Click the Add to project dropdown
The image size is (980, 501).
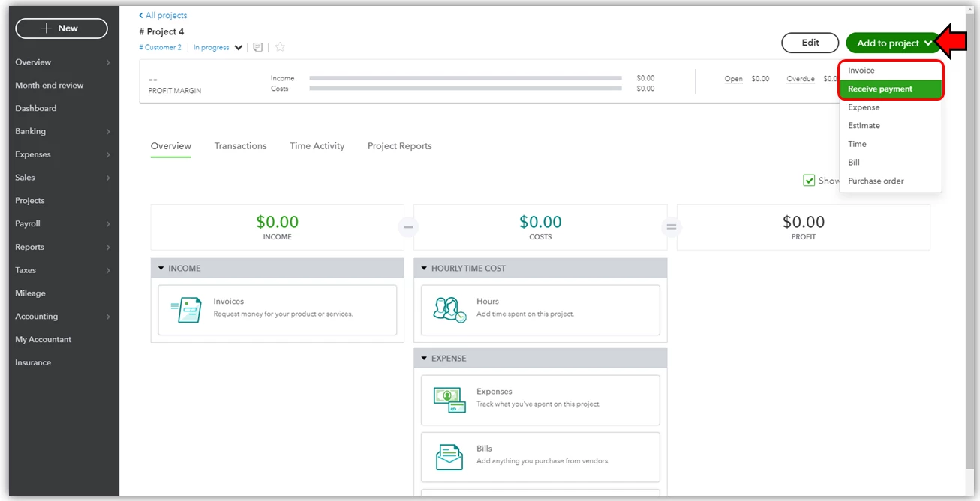[894, 43]
